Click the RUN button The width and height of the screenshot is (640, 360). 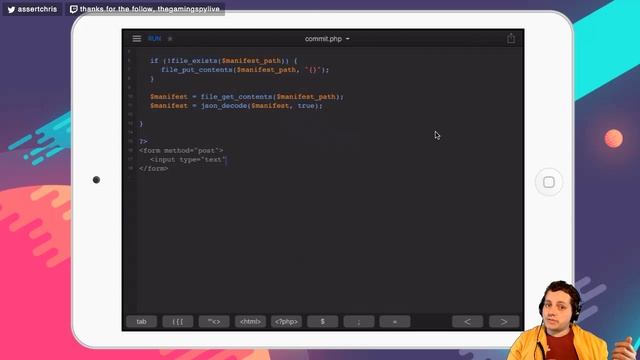155,38
